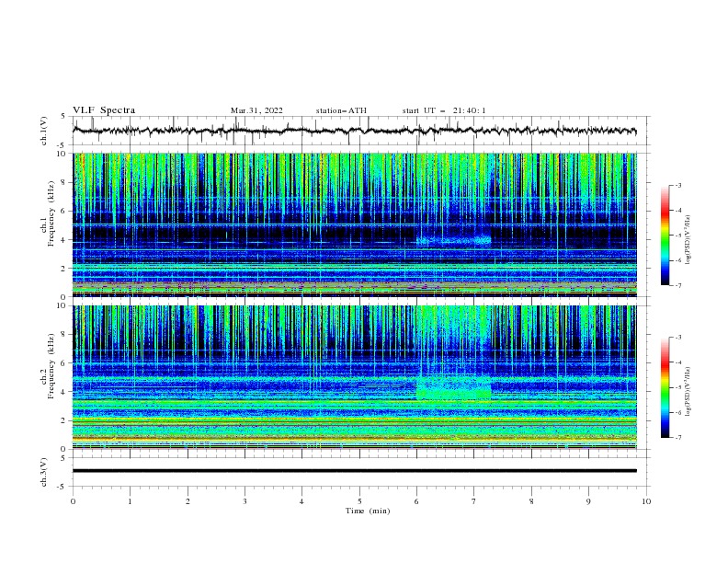This screenshot has height=563, width=728.
Task: Click the time axis tick label '5'
Action: [359, 501]
